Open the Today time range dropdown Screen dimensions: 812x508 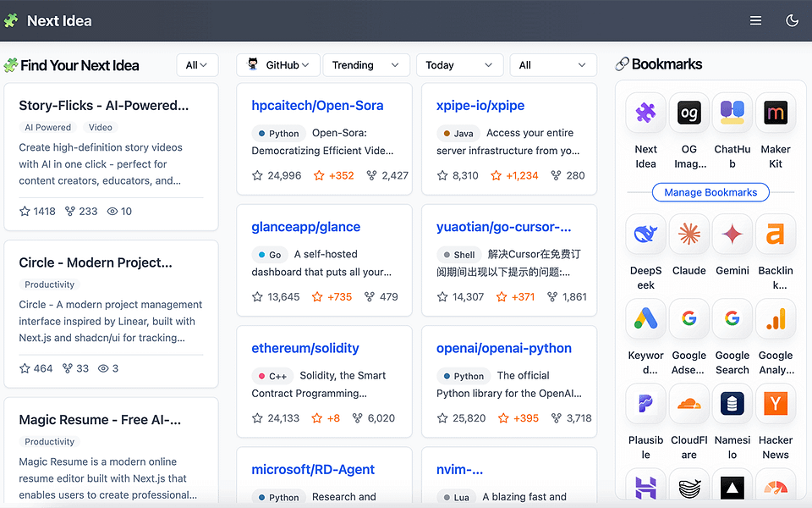point(460,65)
